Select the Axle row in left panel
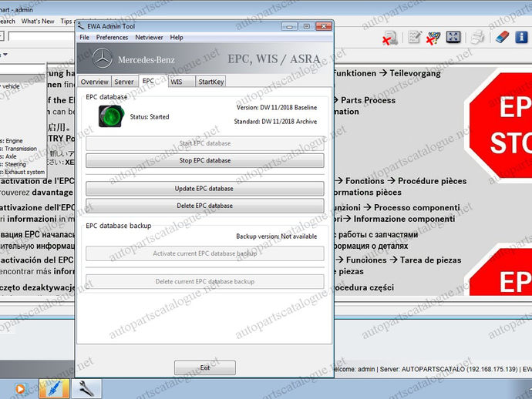Image resolution: width=532 pixels, height=399 pixels. pos(8,156)
